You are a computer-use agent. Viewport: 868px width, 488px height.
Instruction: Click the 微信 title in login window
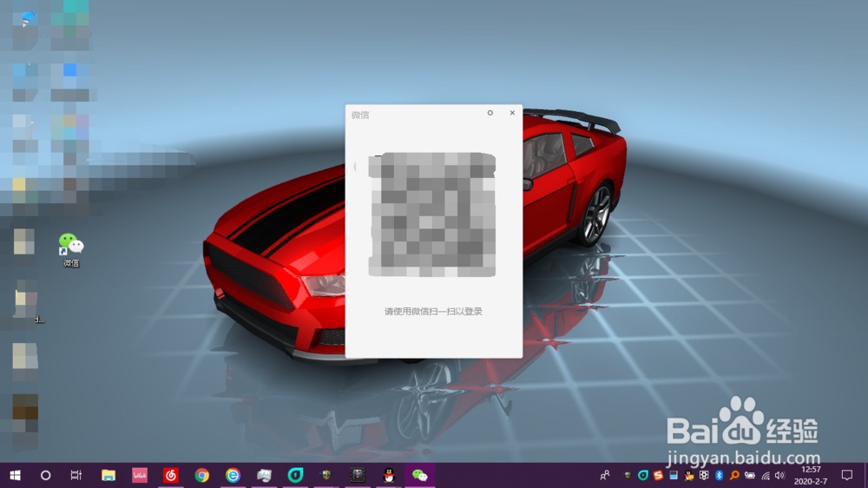[x=360, y=115]
